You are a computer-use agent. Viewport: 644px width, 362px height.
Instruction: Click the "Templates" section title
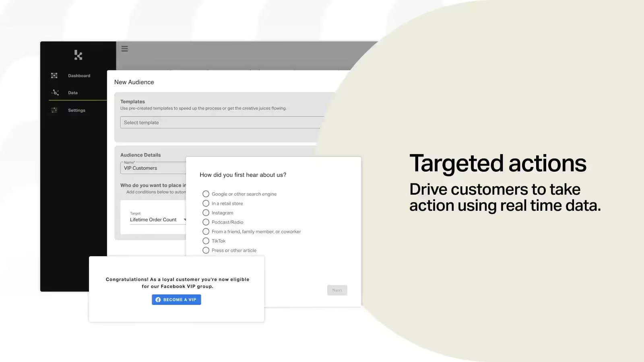(x=132, y=102)
